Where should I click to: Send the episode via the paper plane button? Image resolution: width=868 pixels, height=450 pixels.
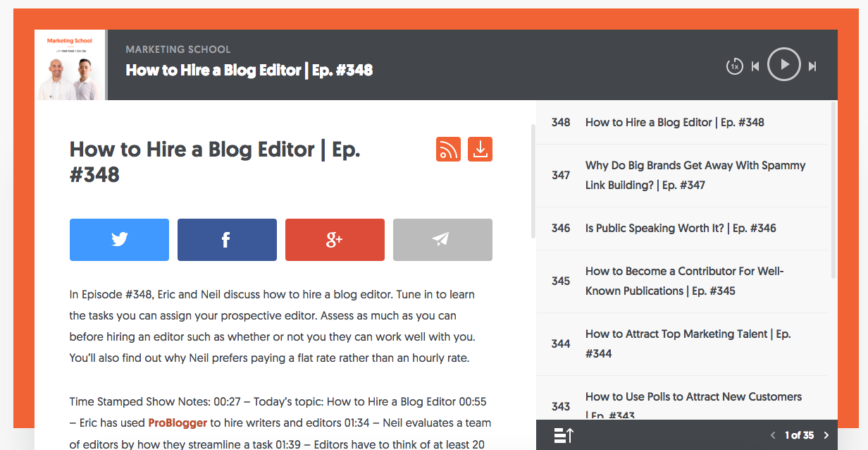(442, 240)
